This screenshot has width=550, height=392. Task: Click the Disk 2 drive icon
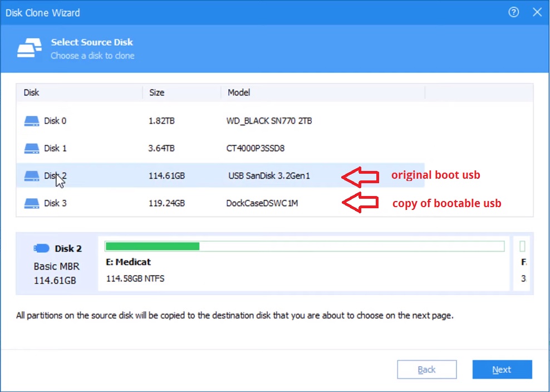point(32,176)
